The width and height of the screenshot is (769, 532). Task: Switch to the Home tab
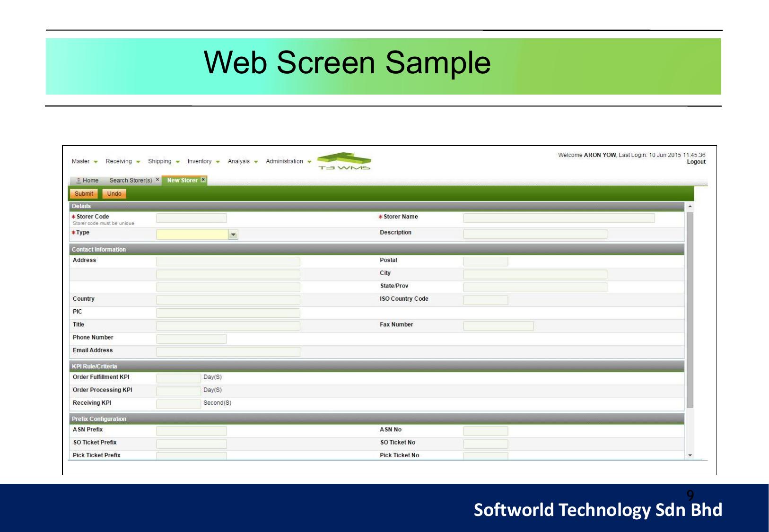(x=87, y=180)
